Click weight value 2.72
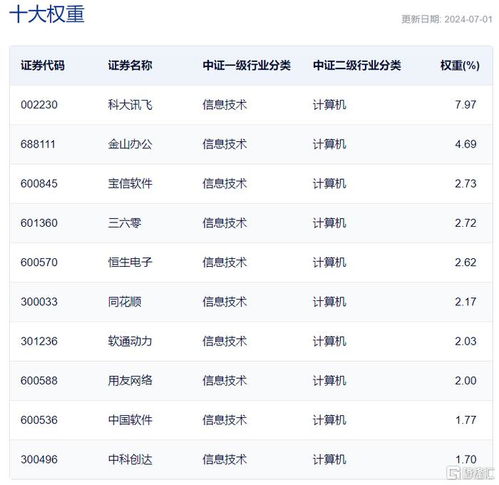499x485 pixels. point(466,223)
